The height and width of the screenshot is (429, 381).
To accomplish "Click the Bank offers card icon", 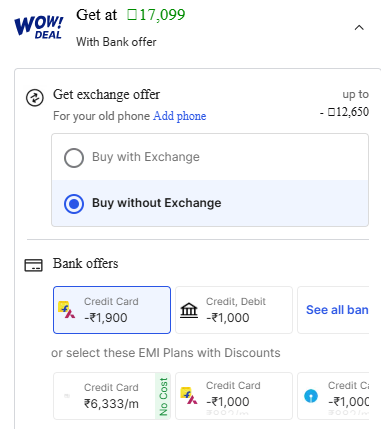I will pyautogui.click(x=33, y=266).
